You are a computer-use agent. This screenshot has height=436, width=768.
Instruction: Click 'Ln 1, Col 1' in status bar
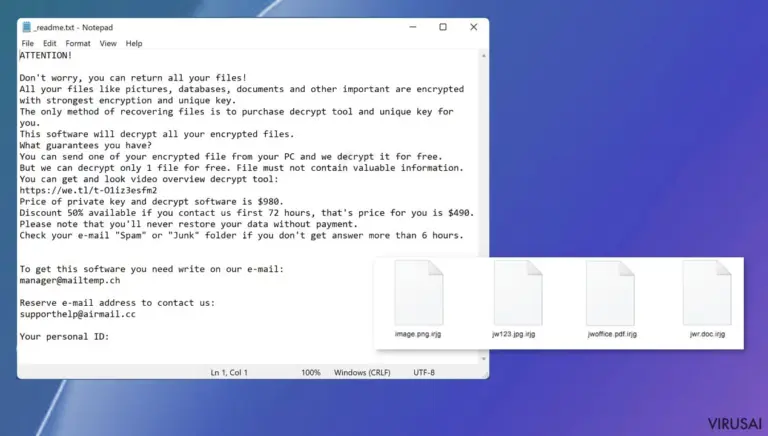point(229,373)
